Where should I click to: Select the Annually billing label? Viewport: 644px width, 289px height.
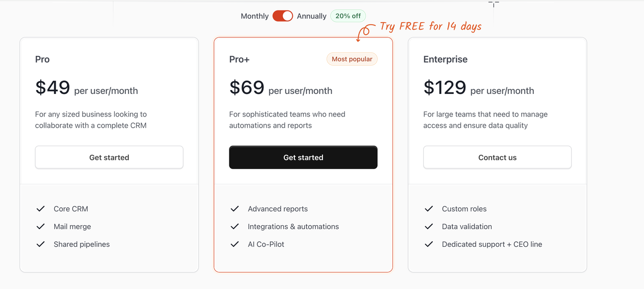[x=311, y=16]
